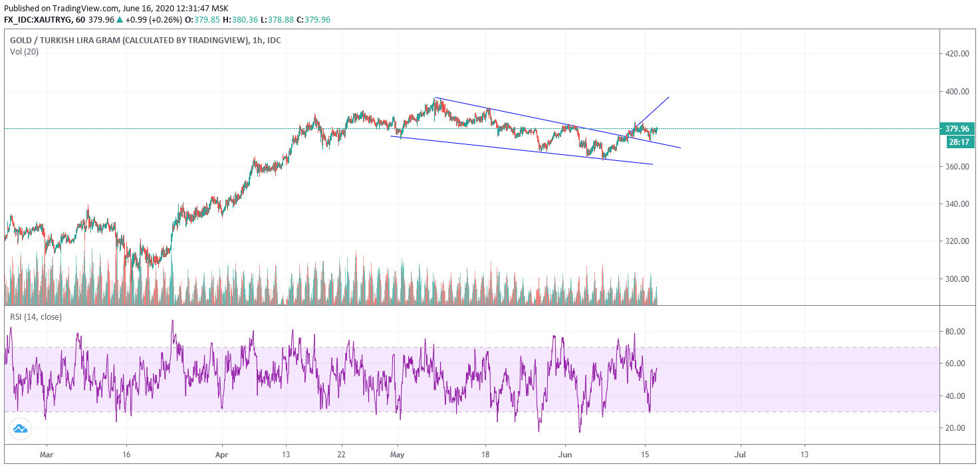Viewport: 980px width, 468px height.
Task: Click the 28:17 bar countdown tag
Action: [x=960, y=141]
